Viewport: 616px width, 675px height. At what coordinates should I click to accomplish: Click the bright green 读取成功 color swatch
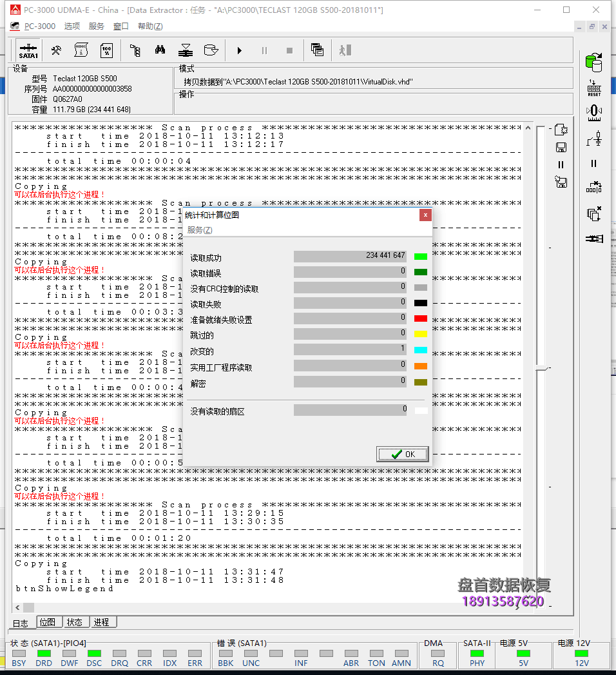coord(421,257)
